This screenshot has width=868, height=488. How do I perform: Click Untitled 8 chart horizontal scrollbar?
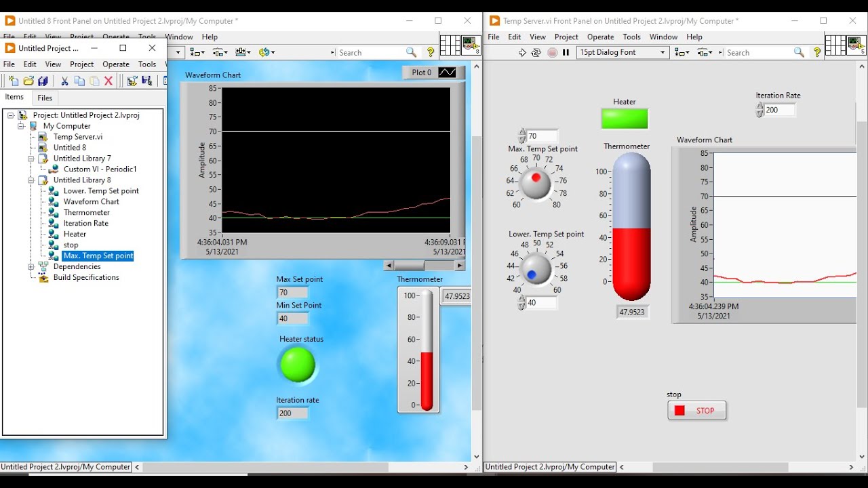(x=424, y=266)
